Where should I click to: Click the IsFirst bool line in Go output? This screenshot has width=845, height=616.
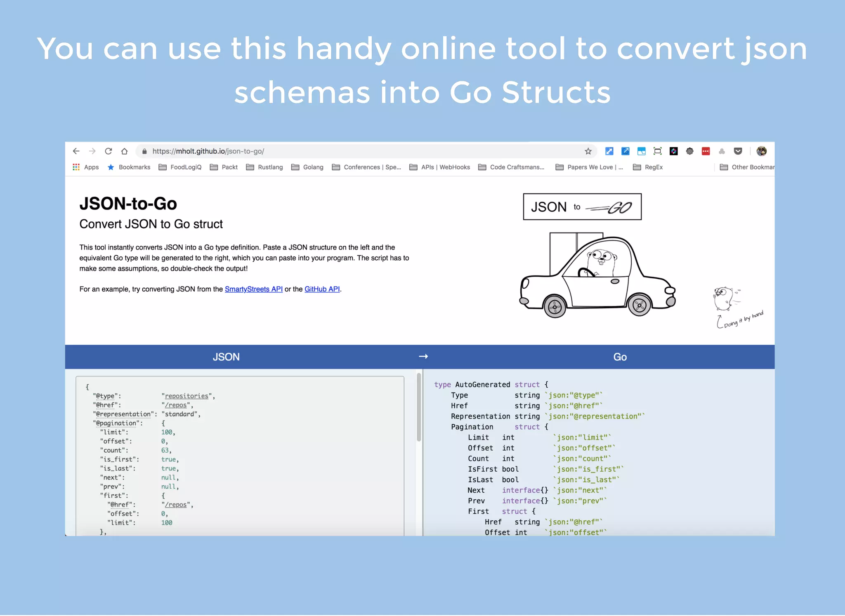click(x=545, y=469)
